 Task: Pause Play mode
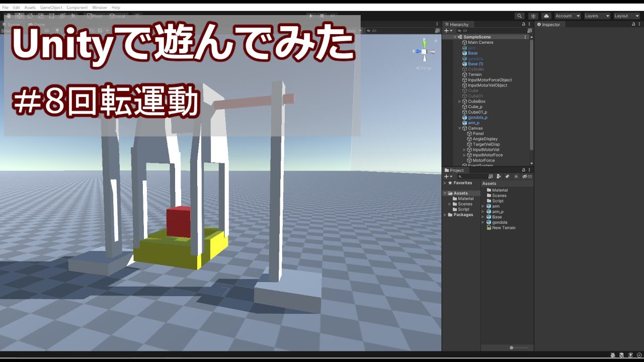pyautogui.click(x=322, y=16)
